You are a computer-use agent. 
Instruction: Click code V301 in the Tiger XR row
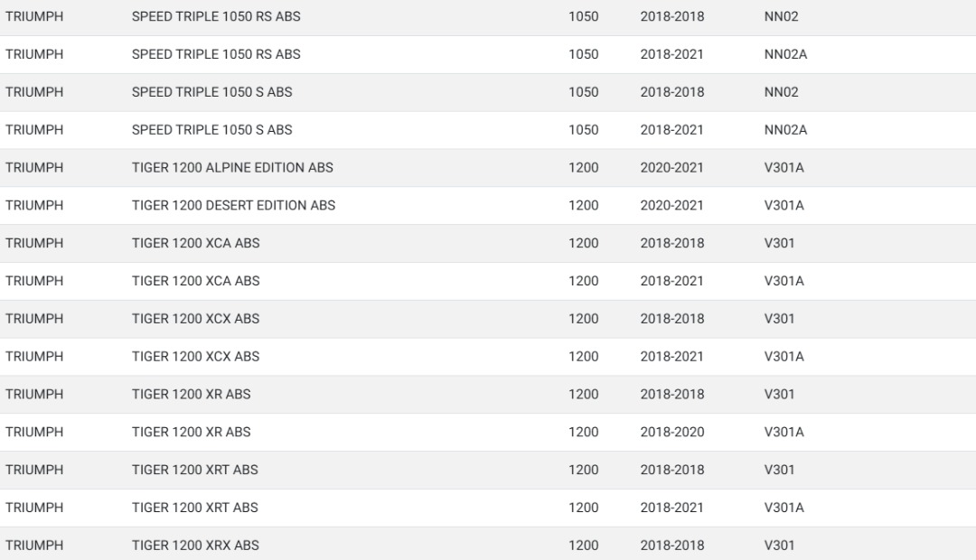coord(779,395)
